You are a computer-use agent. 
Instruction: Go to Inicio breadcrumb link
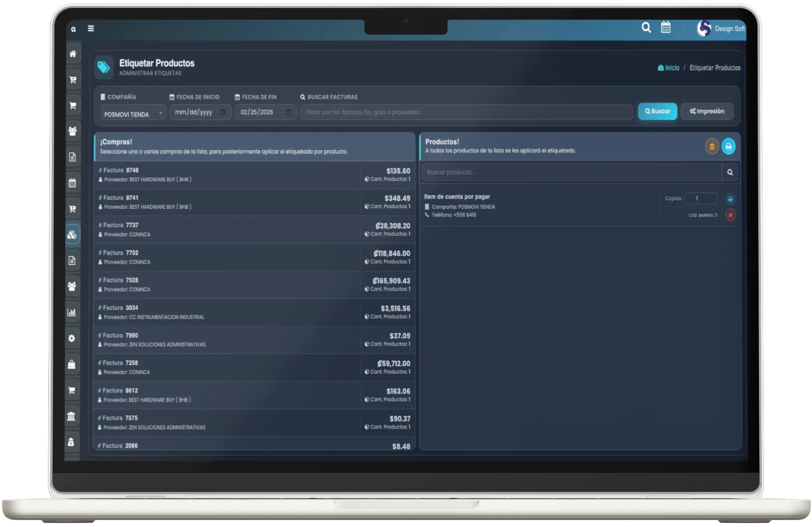(x=672, y=68)
